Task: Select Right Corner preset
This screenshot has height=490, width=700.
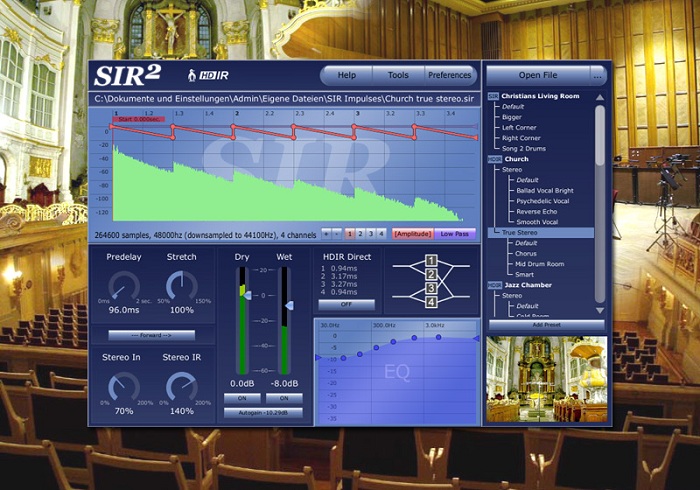Action: tap(521, 138)
